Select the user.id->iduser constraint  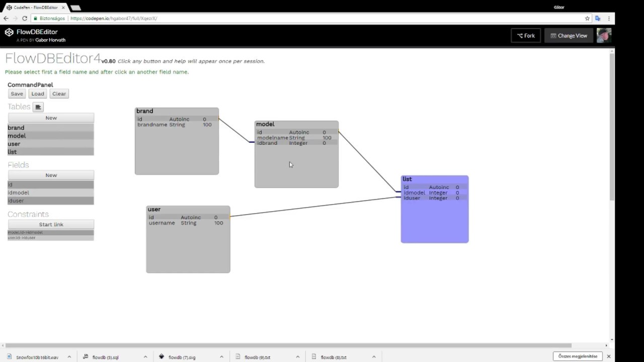[x=51, y=238]
